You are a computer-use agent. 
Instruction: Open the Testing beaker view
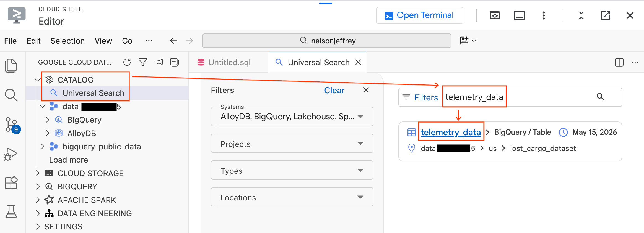11,212
